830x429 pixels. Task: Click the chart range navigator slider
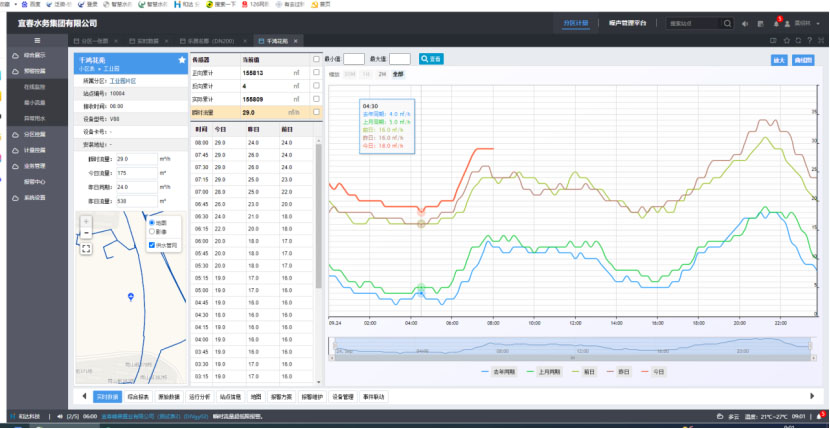point(572,346)
